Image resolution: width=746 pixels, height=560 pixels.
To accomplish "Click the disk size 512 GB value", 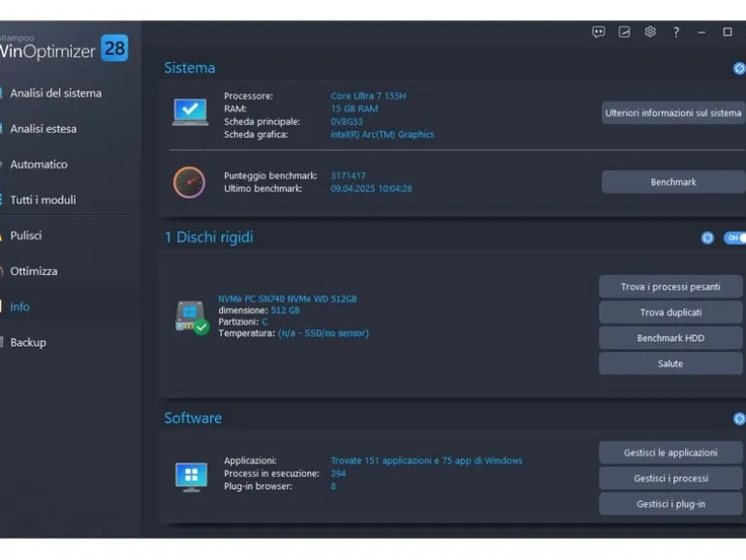I will [286, 311].
